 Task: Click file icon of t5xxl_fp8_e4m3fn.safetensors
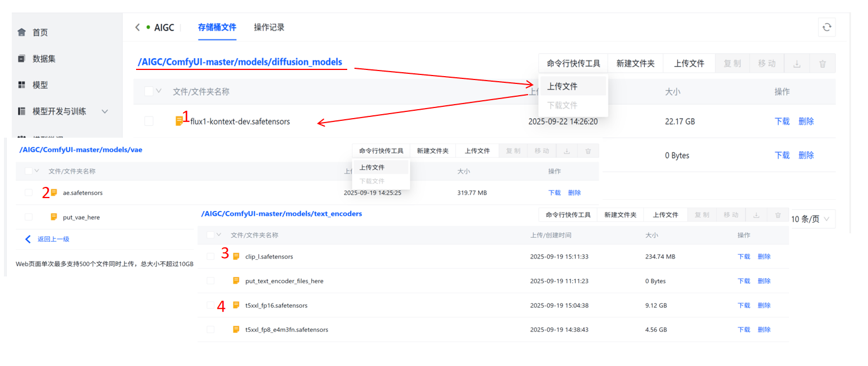click(236, 329)
